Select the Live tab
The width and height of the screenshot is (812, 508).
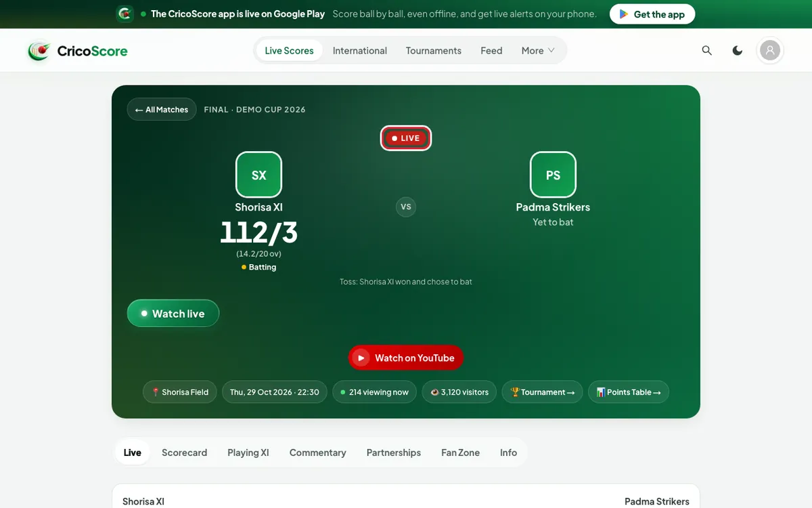pos(133,452)
